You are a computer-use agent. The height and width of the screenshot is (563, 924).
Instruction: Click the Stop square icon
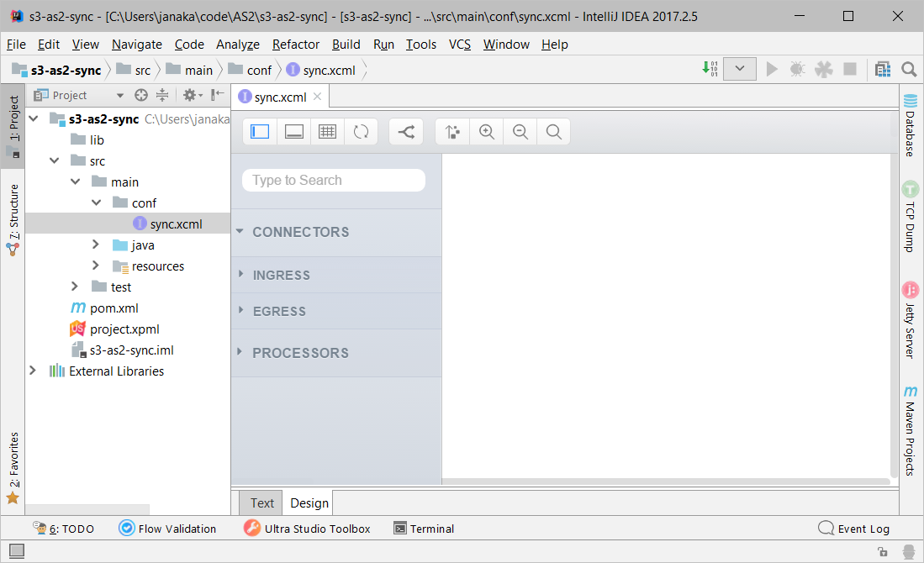[850, 70]
